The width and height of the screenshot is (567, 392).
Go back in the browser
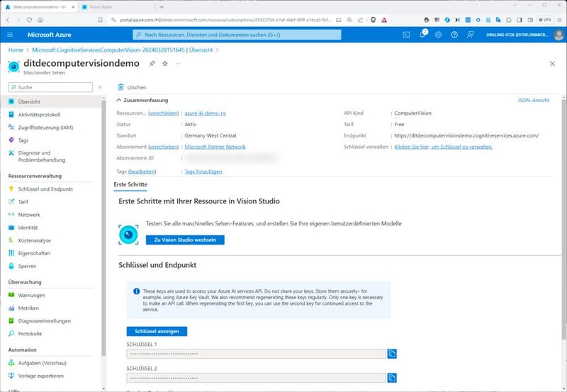(8, 20)
